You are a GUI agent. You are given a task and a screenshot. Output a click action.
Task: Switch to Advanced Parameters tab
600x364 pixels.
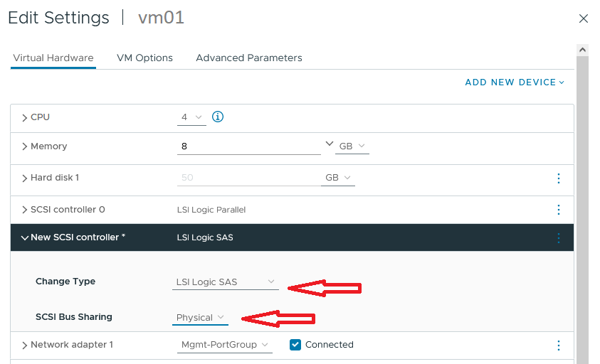pos(249,58)
